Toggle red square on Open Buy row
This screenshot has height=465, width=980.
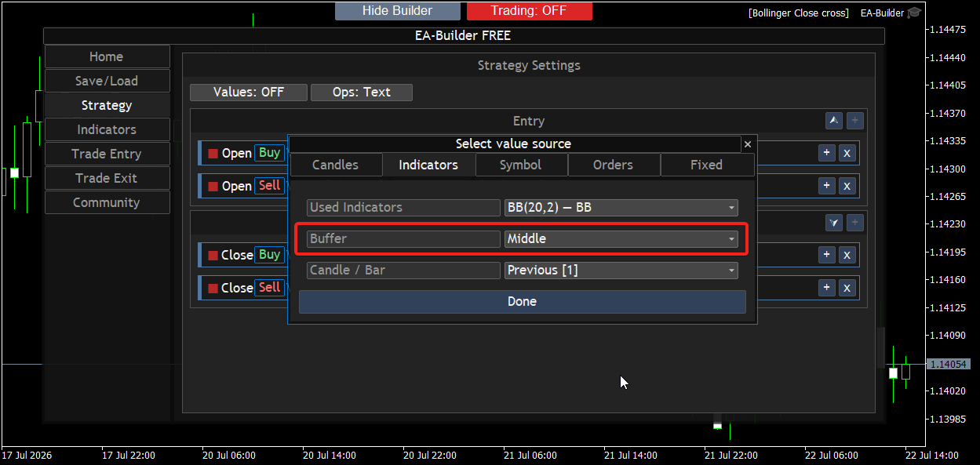[213, 154]
